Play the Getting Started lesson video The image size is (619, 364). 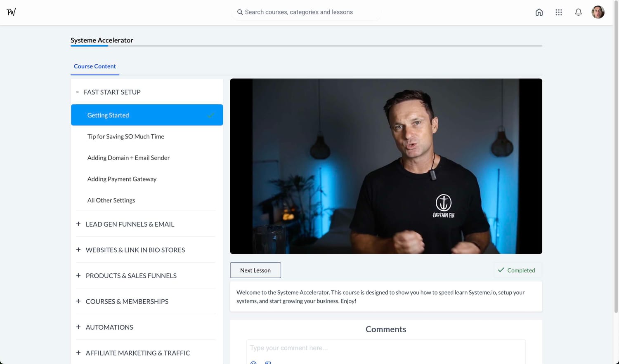(x=386, y=166)
